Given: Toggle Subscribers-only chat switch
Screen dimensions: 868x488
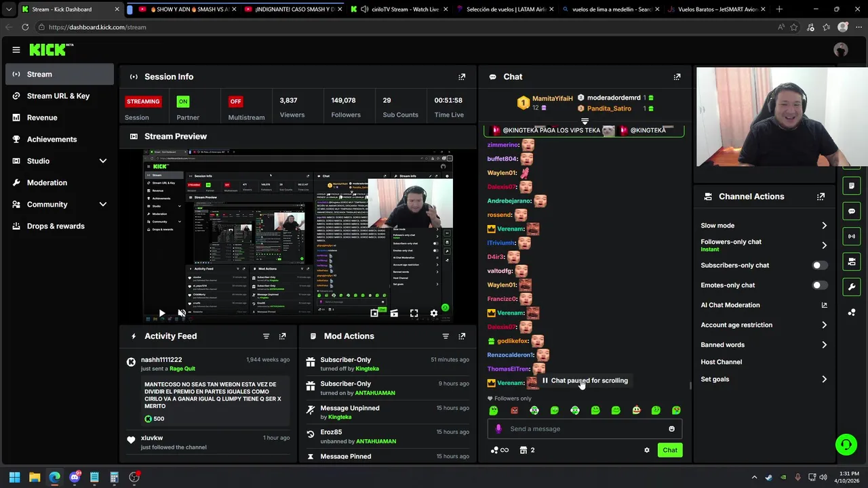Looking at the screenshot, I should (820, 266).
